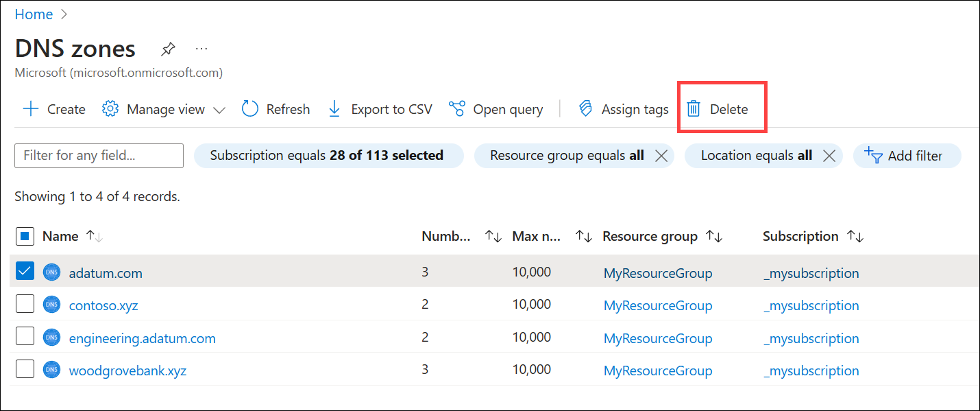Open the Subscription equals filter
This screenshot has height=411, width=980.
point(328,156)
